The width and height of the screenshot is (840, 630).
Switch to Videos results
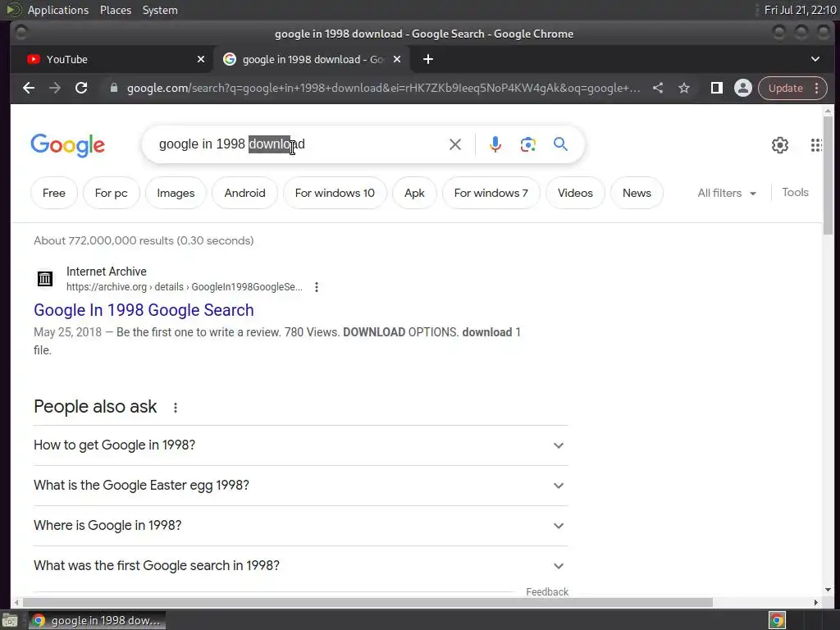(x=575, y=193)
